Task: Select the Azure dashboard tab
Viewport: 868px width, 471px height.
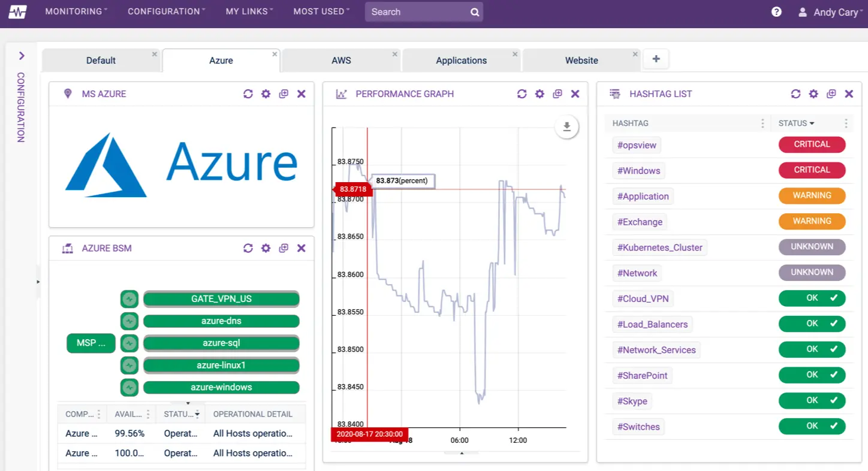Action: [221, 61]
